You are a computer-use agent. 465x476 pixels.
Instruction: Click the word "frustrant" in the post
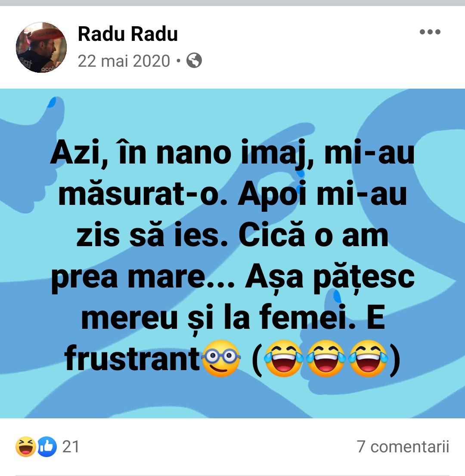132,358
